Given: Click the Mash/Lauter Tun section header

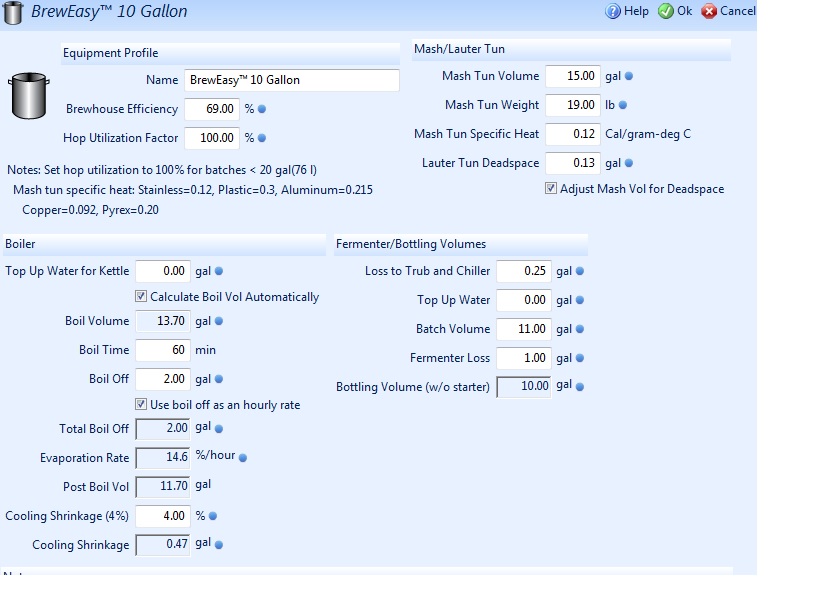Looking at the screenshot, I should pyautogui.click(x=571, y=50).
